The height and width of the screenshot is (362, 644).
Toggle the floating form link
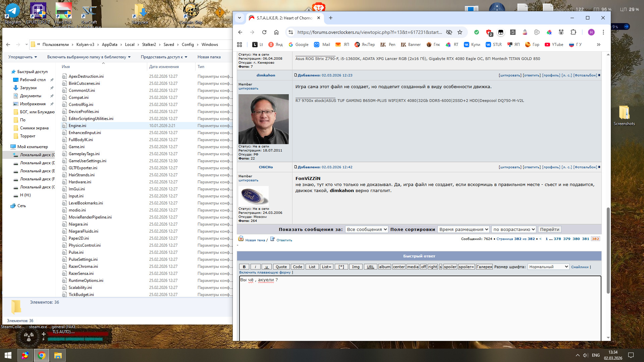[x=265, y=273]
